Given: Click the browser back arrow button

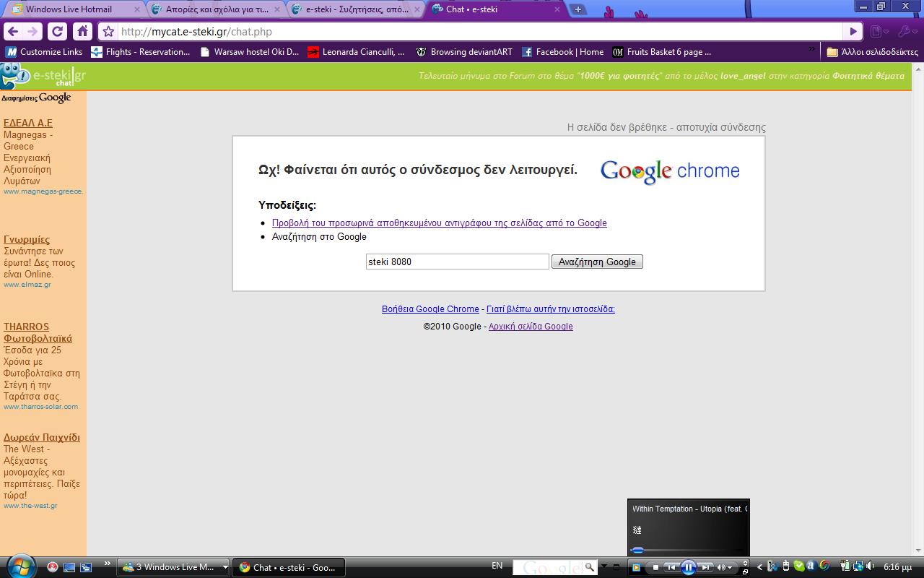Looking at the screenshot, I should coord(14,31).
